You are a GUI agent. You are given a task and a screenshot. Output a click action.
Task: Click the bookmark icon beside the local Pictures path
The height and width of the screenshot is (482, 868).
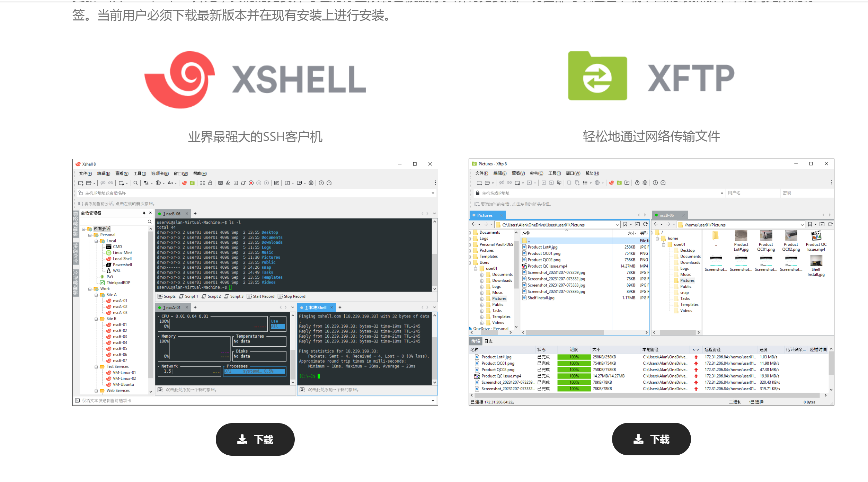point(625,224)
